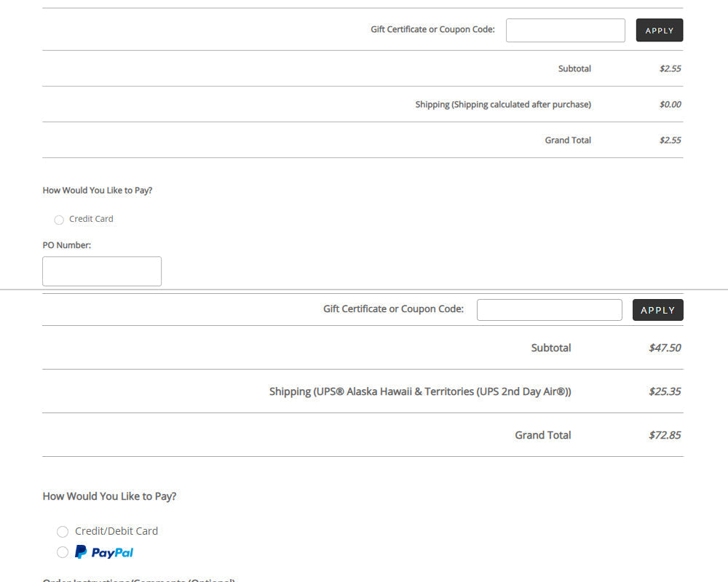Click the Grand Total label beside $2.55
This screenshot has width=728, height=582.
point(568,140)
